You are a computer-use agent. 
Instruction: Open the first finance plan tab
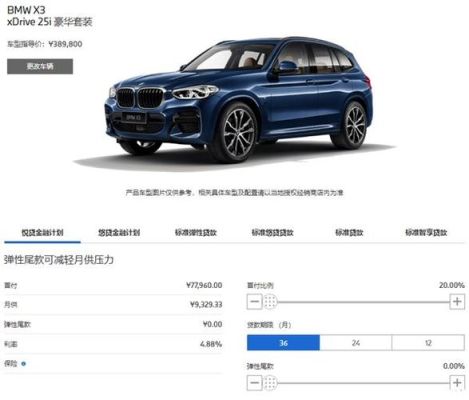(x=42, y=233)
